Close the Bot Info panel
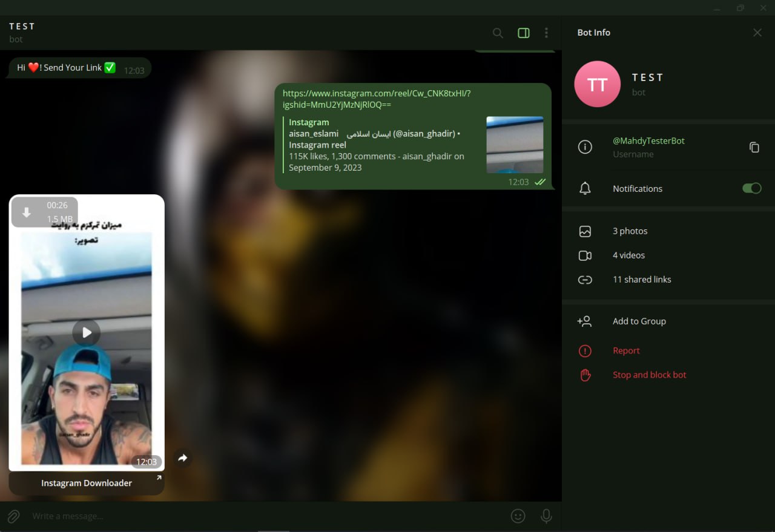Screen dimensions: 775x532 click(757, 33)
